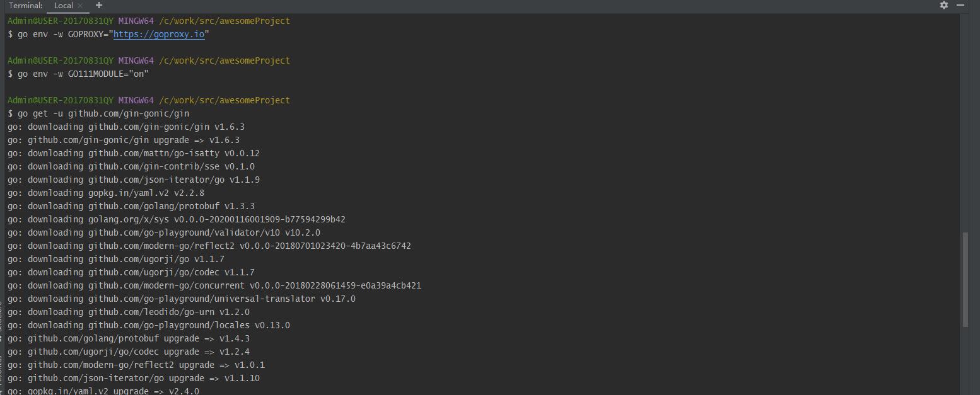This screenshot has height=395, width=980.
Task: Click line downloading ugorji/go/codec v1.1.7
Action: (131, 272)
